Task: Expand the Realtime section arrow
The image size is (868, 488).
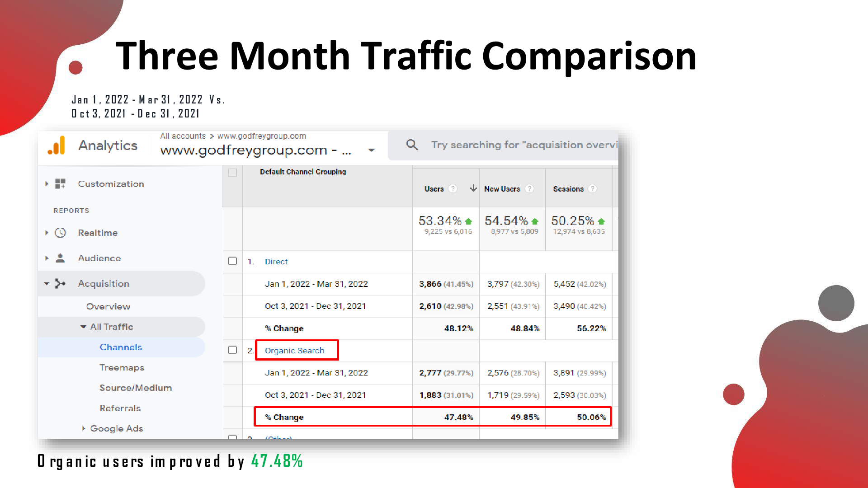Action: (47, 233)
